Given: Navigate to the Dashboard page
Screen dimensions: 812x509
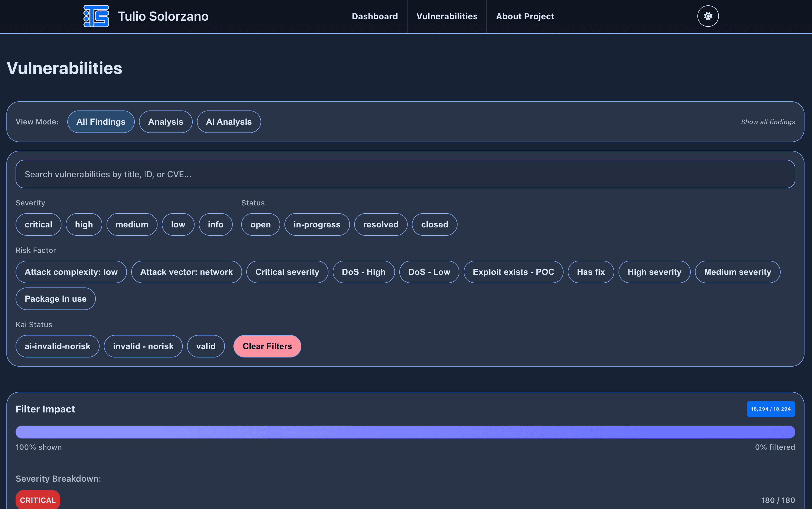Looking at the screenshot, I should click(375, 16).
